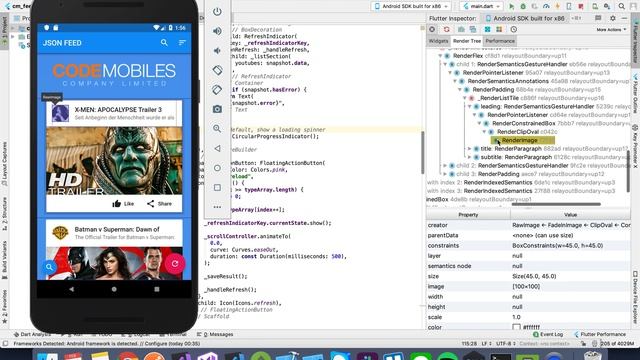Click the emulator sidebar back triangle

(x=217, y=148)
